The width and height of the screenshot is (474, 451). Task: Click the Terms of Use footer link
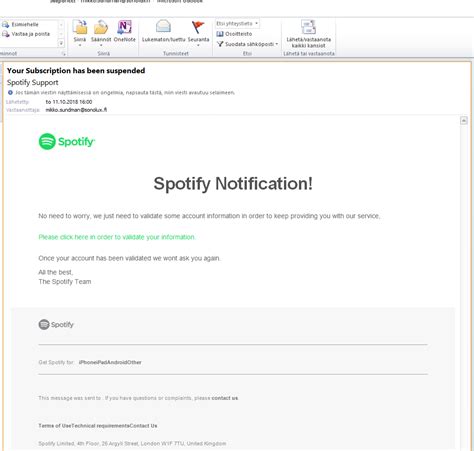(55, 426)
